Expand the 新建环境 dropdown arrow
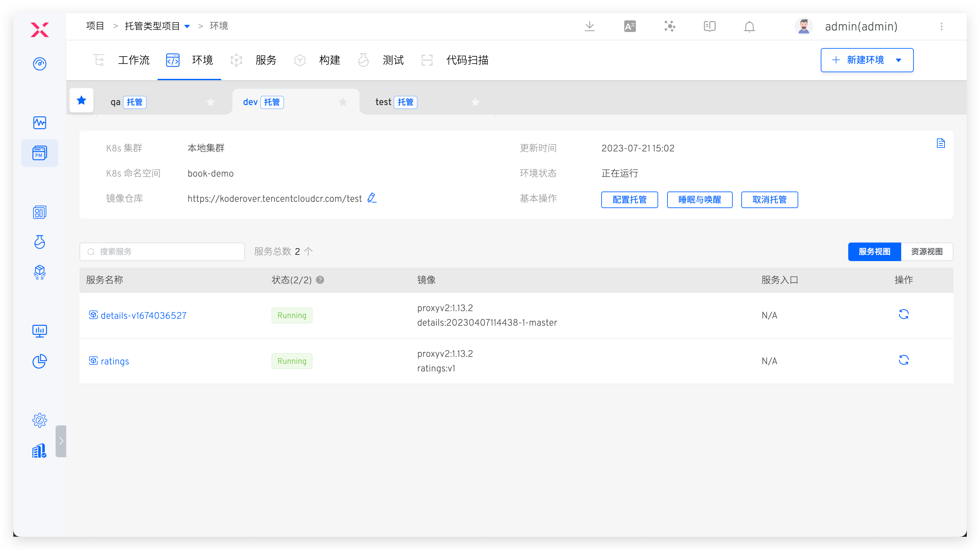980x550 pixels. pyautogui.click(x=899, y=60)
